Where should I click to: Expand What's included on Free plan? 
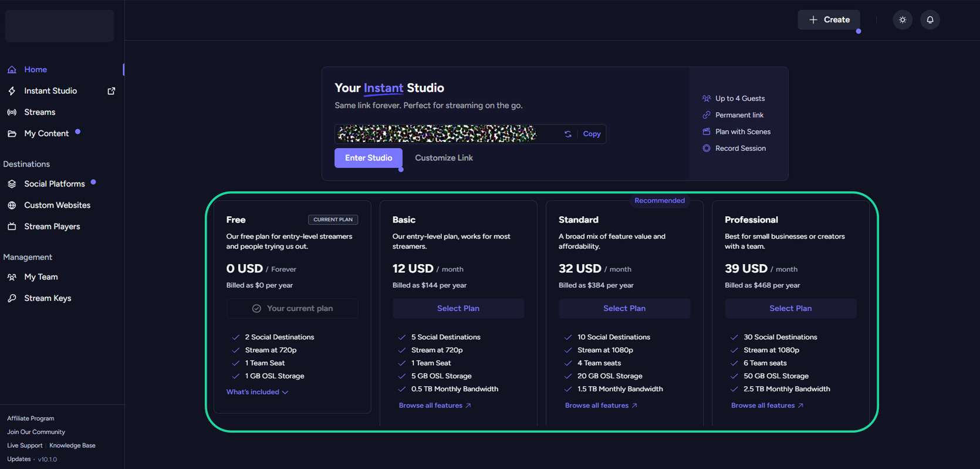(257, 392)
